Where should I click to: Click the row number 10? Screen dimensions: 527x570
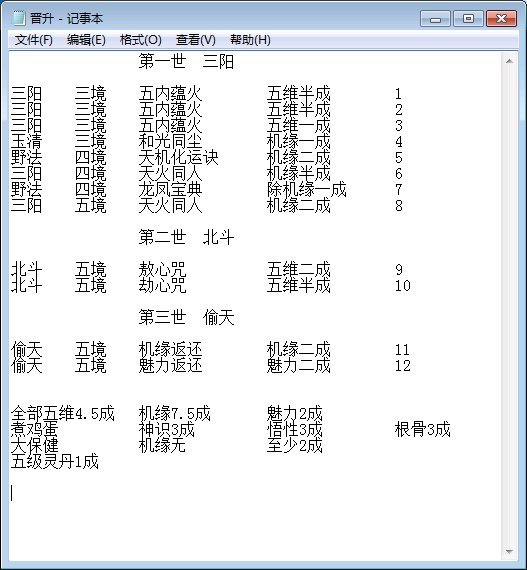click(403, 286)
